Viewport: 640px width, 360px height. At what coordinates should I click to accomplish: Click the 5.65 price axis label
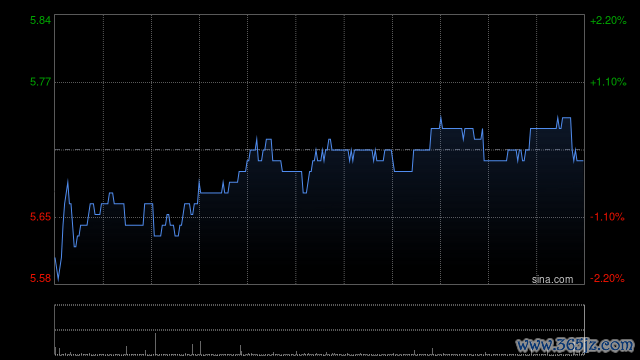(40, 217)
